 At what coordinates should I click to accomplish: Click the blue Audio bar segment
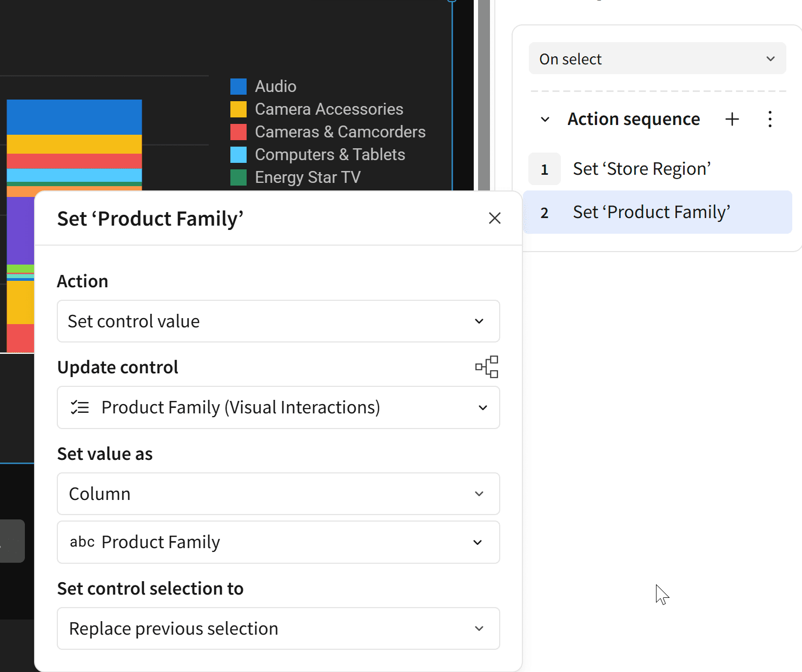74,116
